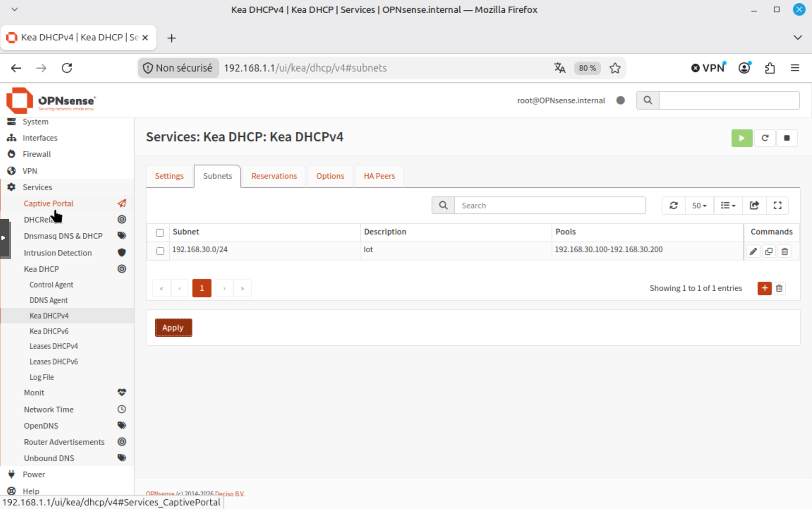Open the DDNS Agent page
The width and height of the screenshot is (812, 509).
tap(48, 300)
